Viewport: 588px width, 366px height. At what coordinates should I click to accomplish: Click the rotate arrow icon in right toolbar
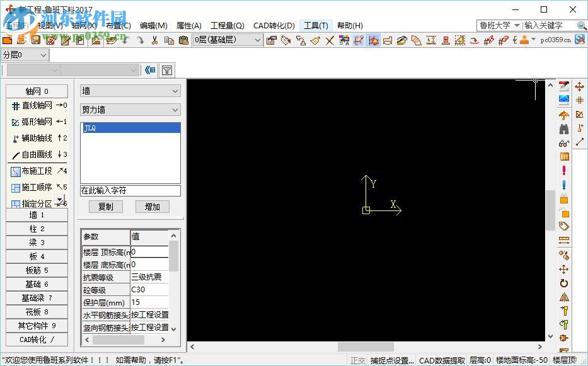pos(563,283)
